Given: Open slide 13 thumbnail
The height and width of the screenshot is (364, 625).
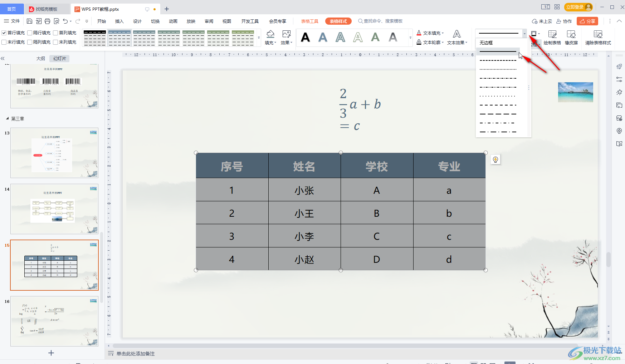Looking at the screenshot, I should [x=54, y=153].
